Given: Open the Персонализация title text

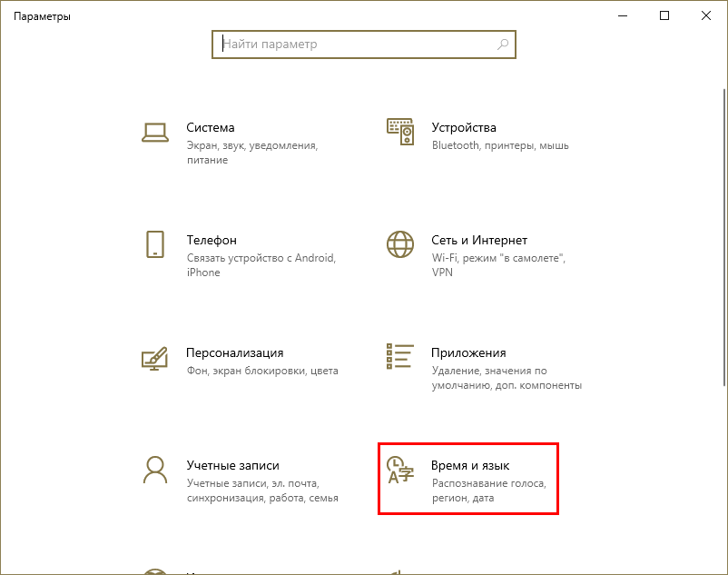Looking at the screenshot, I should pos(234,353).
